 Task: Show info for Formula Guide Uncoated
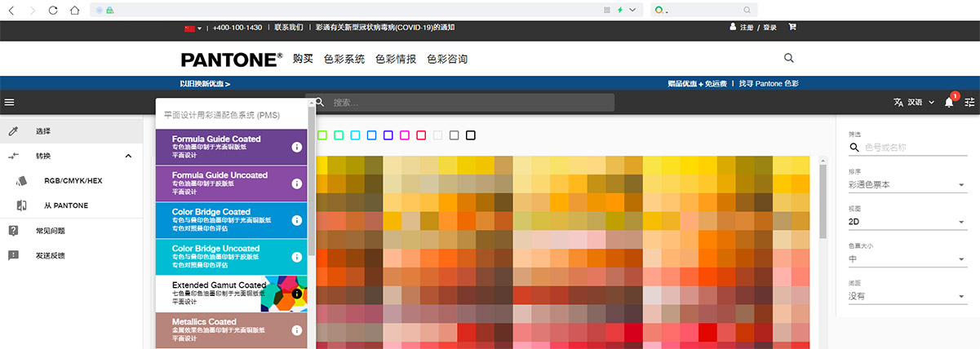tap(297, 183)
